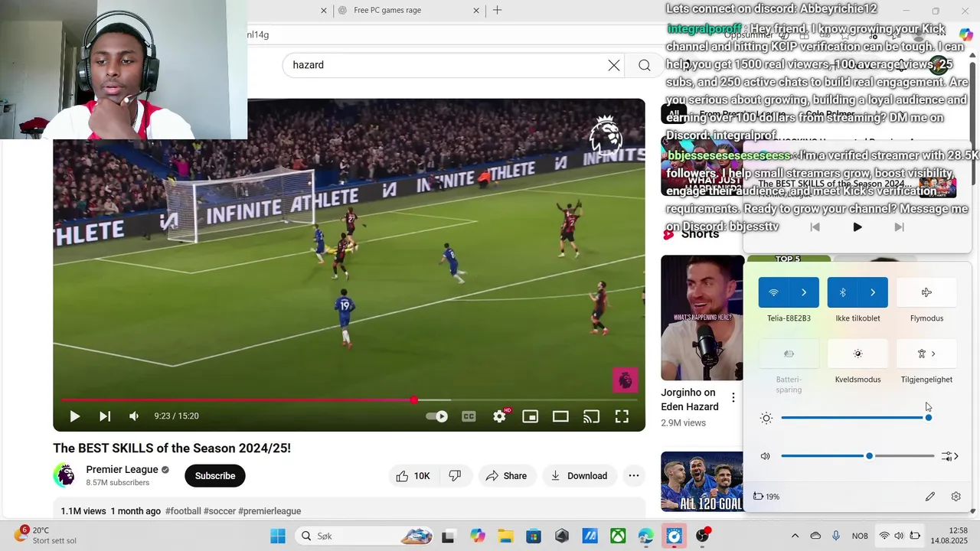This screenshot has width=980, height=551.
Task: Click the taskbar Søk search box
Action: [x=363, y=536]
